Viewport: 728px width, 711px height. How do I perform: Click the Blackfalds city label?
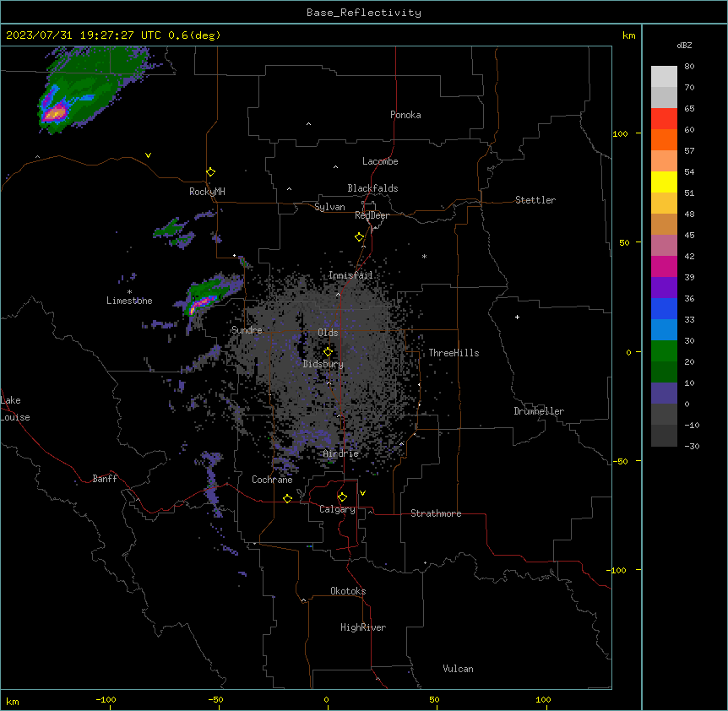click(372, 188)
